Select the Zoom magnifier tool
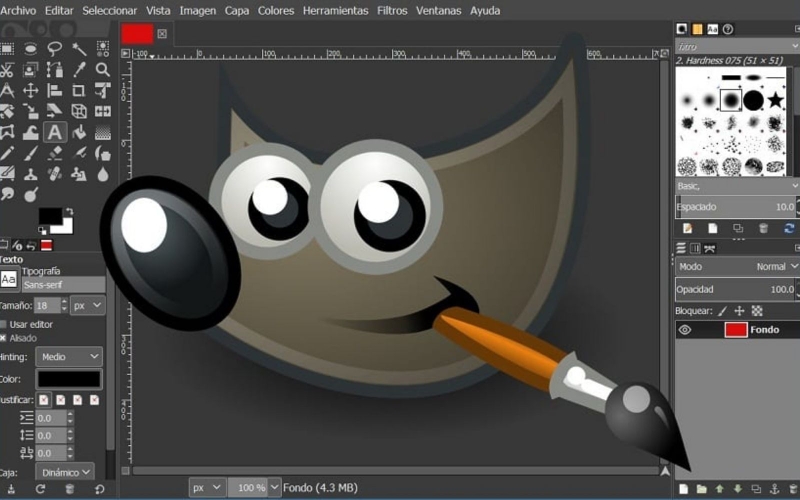 [103, 69]
